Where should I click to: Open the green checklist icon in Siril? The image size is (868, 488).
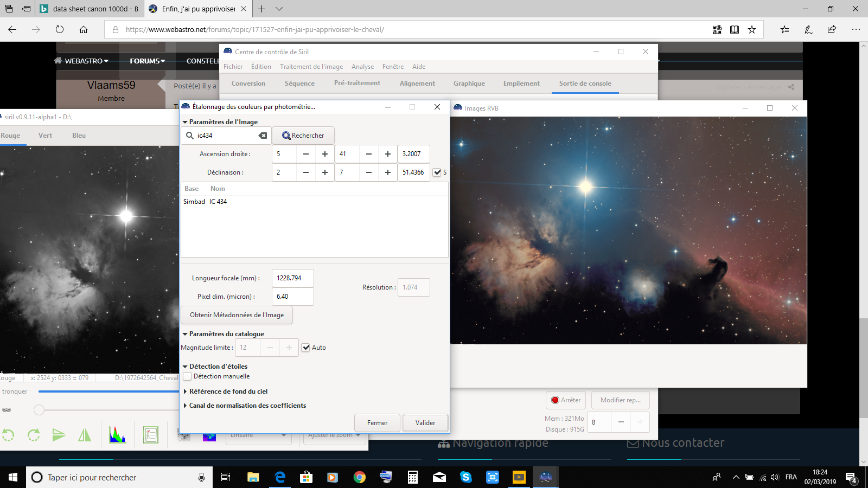(151, 435)
